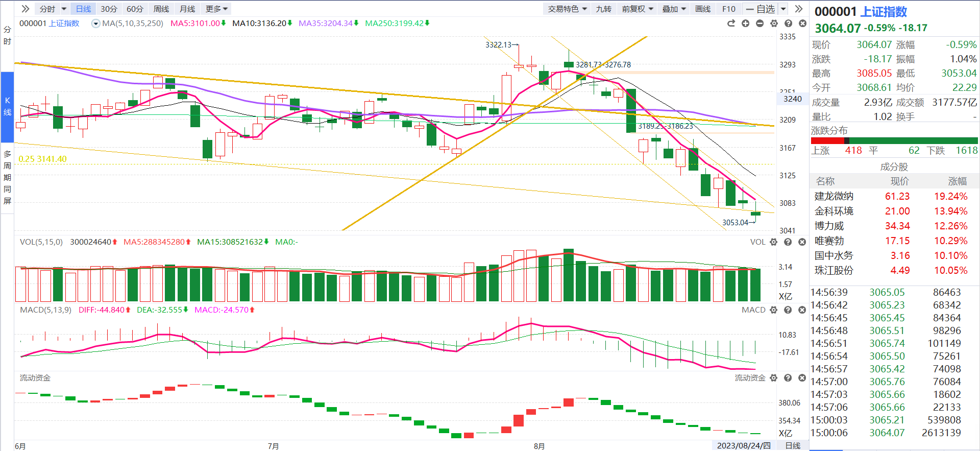Open help icon for VOL indicator

pos(788,242)
